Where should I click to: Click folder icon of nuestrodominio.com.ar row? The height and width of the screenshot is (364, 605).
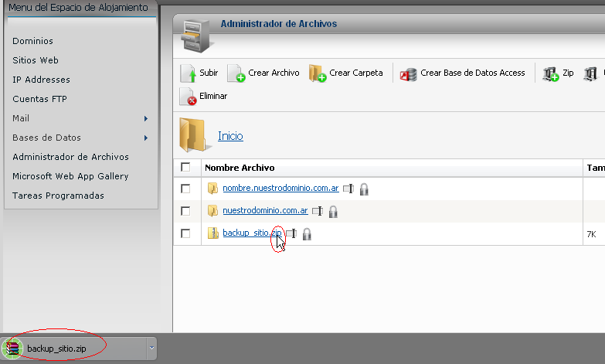(x=212, y=211)
